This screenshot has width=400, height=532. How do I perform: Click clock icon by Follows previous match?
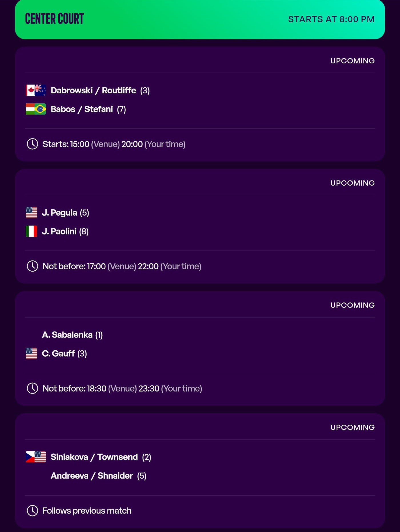coord(33,511)
